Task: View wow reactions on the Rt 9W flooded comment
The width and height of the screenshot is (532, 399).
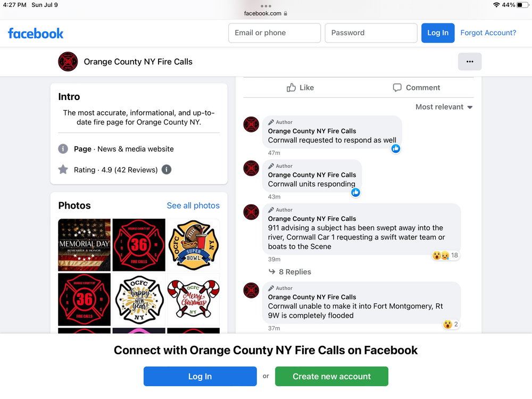Action: tap(451, 325)
